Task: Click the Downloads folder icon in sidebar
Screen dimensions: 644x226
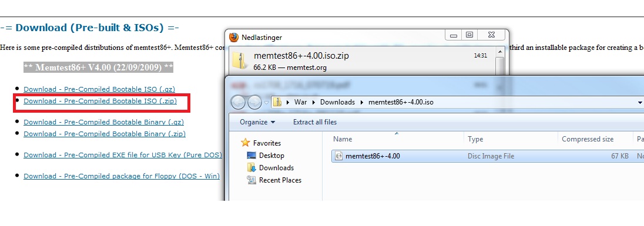Action: click(x=251, y=167)
